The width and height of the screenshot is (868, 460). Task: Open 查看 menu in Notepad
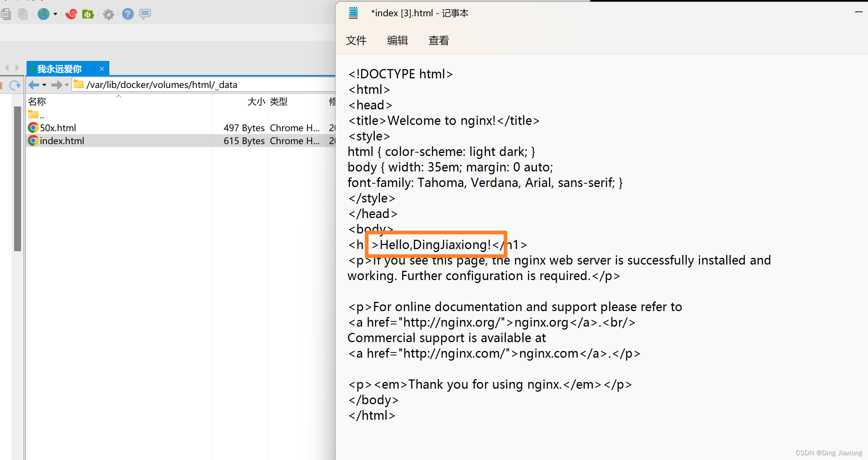tap(439, 40)
